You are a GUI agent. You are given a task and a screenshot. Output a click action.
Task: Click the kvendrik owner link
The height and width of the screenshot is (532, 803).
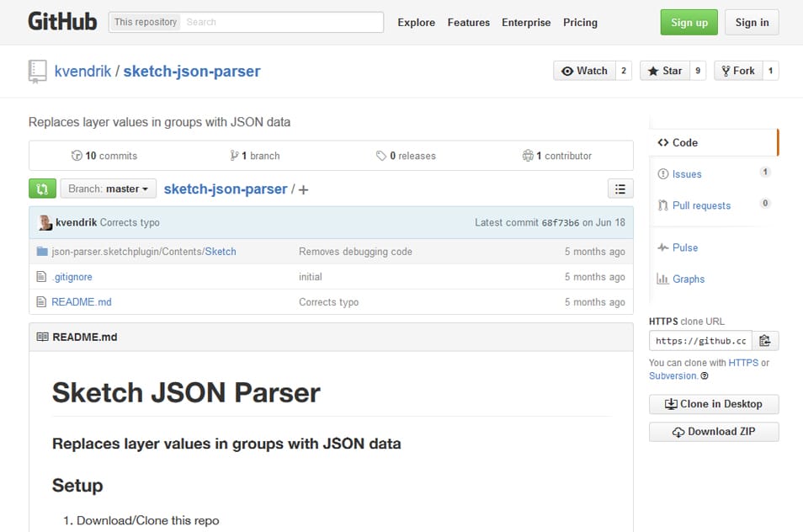pos(82,72)
